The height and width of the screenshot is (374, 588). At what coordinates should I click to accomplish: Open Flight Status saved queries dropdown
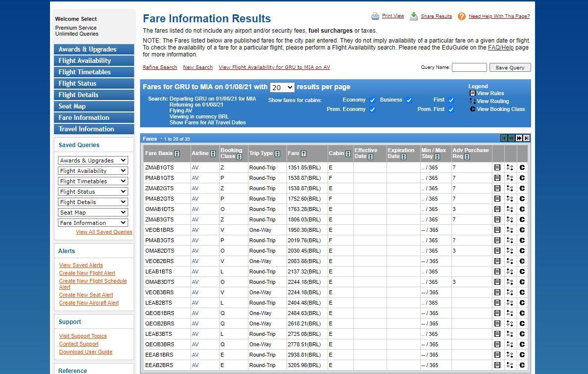pos(93,192)
